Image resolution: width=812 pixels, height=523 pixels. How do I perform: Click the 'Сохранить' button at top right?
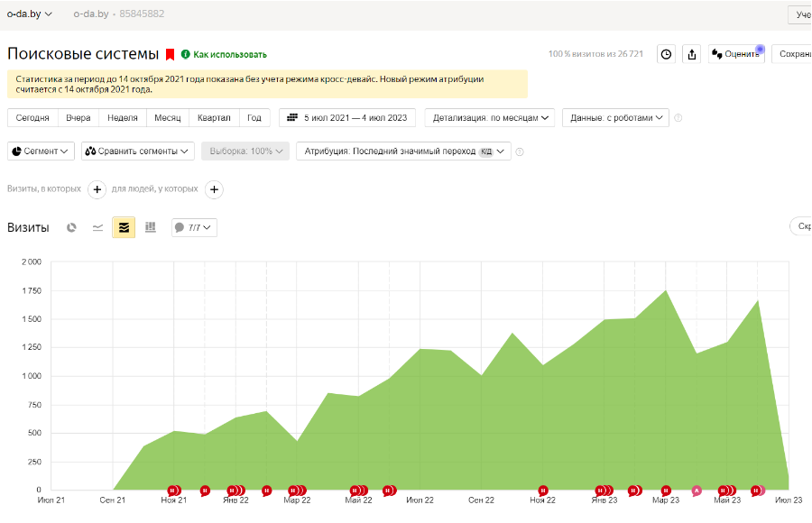click(x=792, y=54)
